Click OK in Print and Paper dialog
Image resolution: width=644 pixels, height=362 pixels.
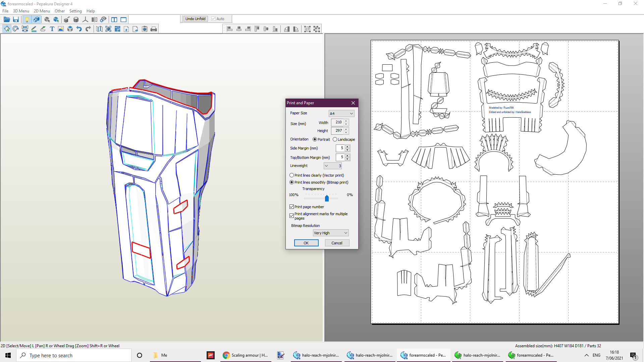(306, 243)
